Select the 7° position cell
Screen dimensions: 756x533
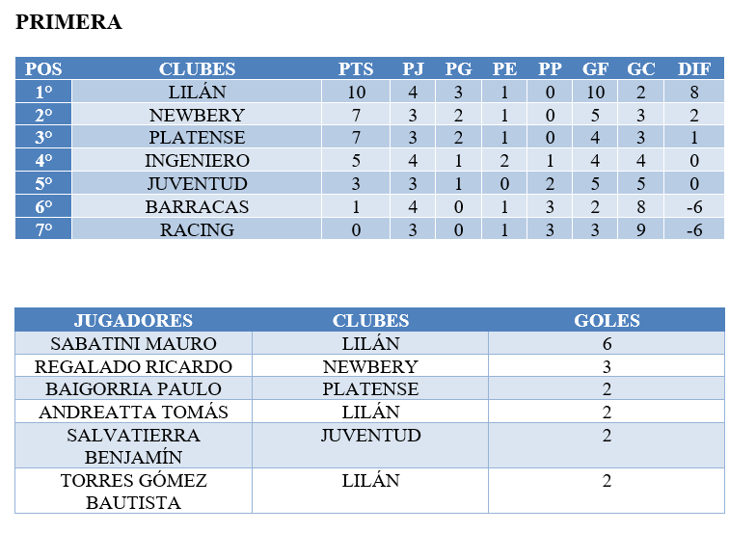pyautogui.click(x=43, y=229)
